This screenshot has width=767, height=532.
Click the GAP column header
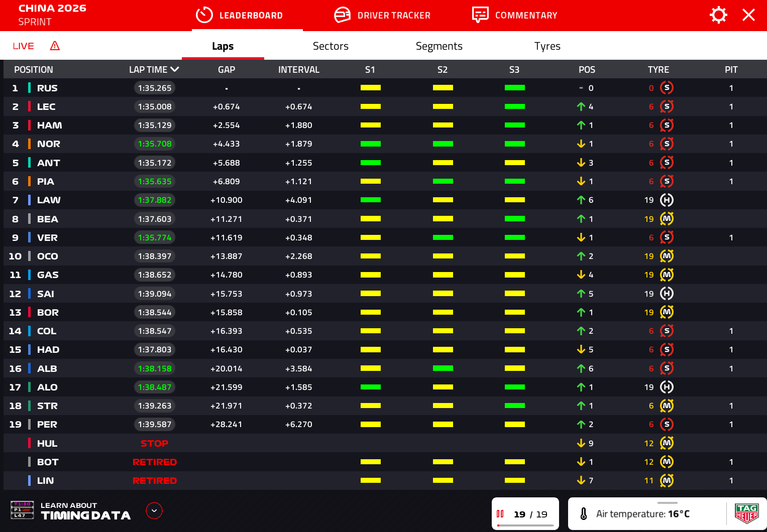pyautogui.click(x=227, y=70)
